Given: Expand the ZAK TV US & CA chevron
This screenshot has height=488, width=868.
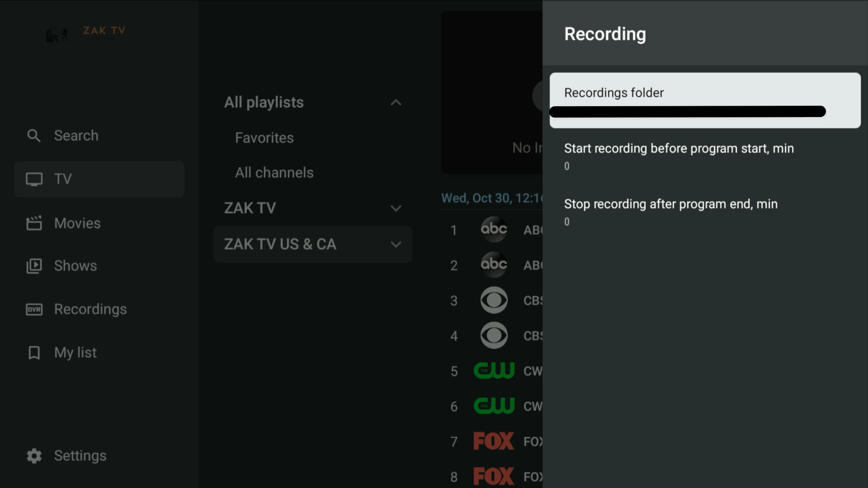Looking at the screenshot, I should [x=396, y=244].
